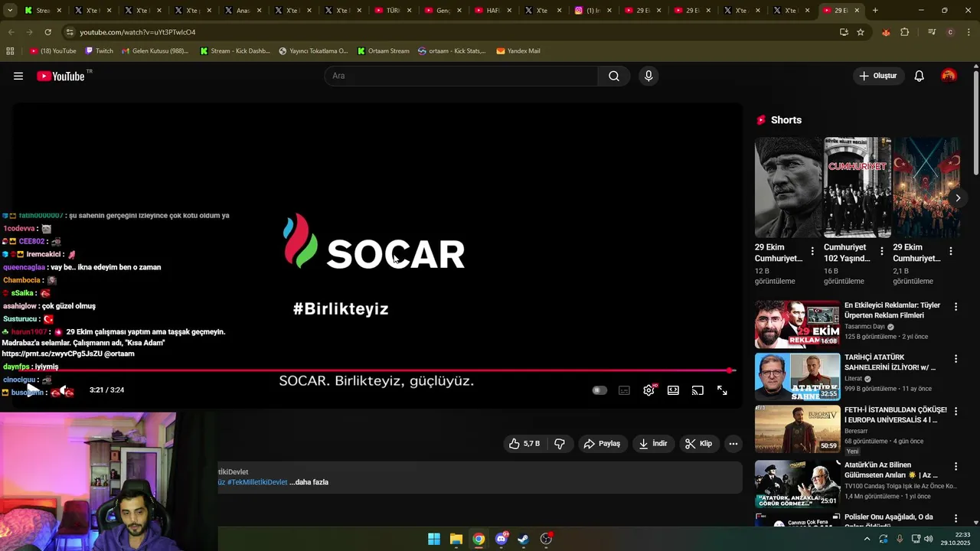
Task: Open the Tasarımcı Dayı channel
Action: pos(864,327)
